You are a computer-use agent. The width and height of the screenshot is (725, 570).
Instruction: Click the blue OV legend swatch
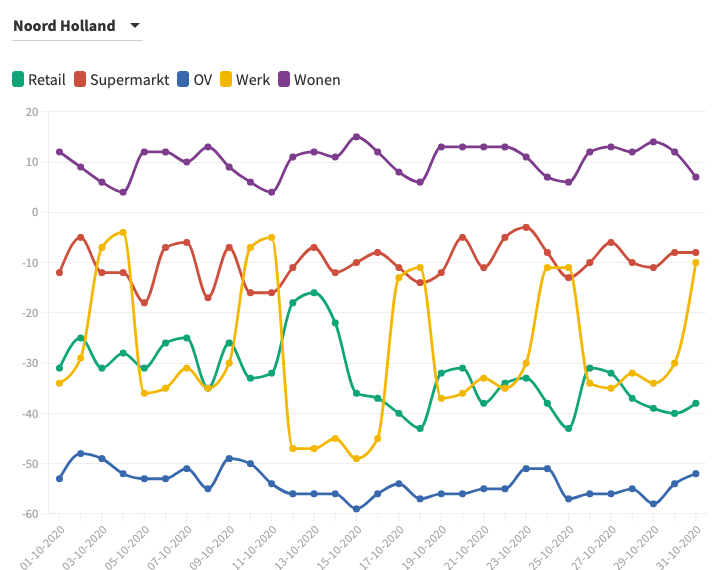(184, 80)
